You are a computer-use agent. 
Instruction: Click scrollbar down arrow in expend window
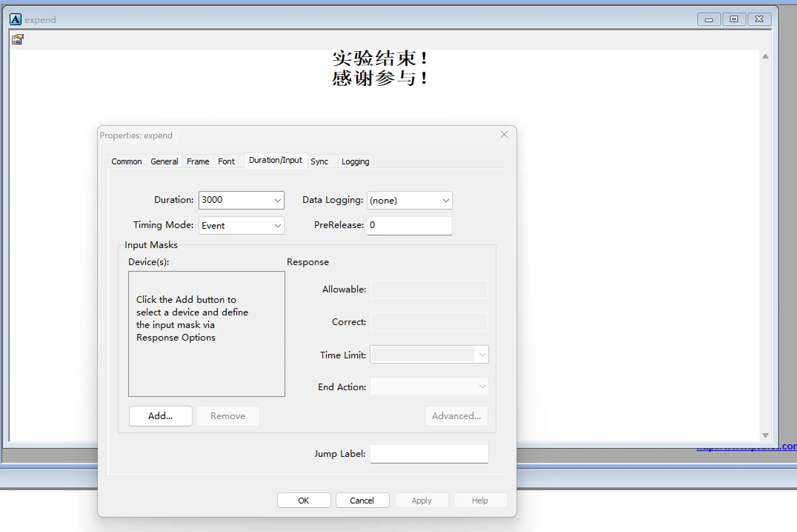click(766, 435)
